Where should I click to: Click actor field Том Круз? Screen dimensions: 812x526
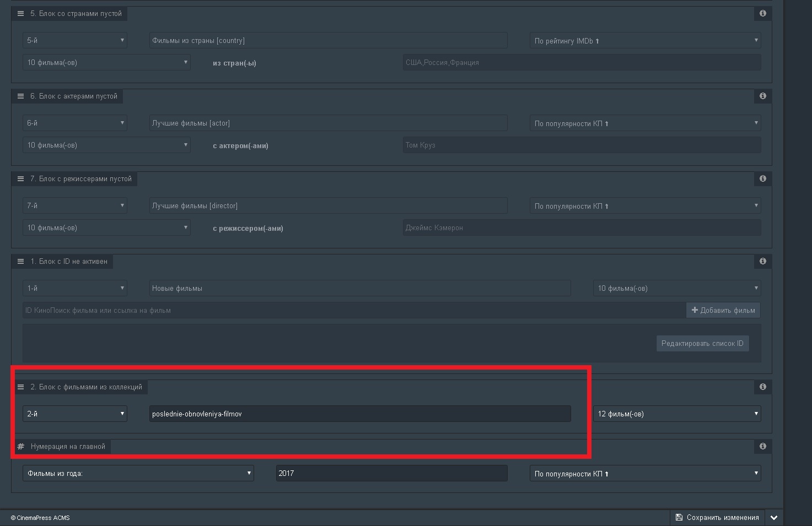(582, 145)
